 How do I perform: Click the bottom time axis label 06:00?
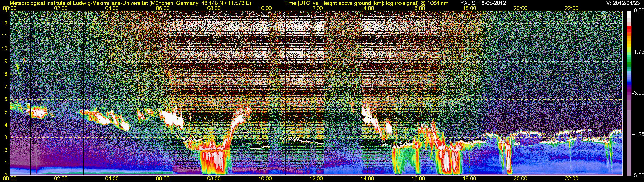coord(163,179)
